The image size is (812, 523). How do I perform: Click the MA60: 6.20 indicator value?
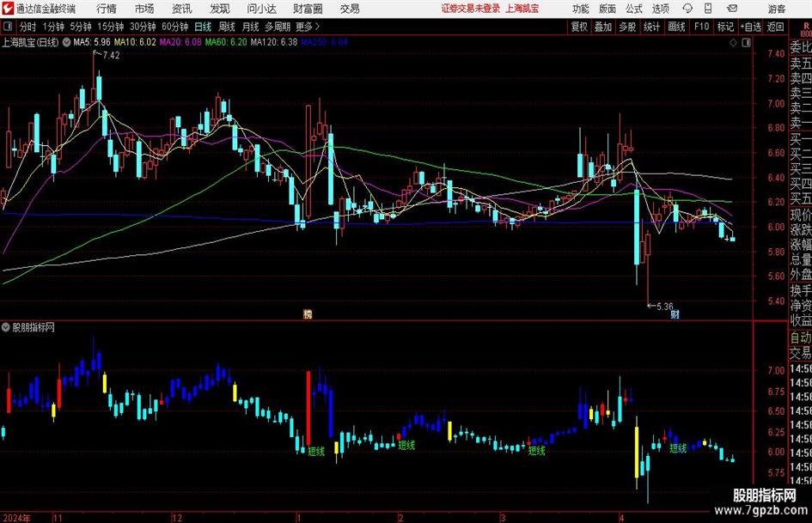226,42
